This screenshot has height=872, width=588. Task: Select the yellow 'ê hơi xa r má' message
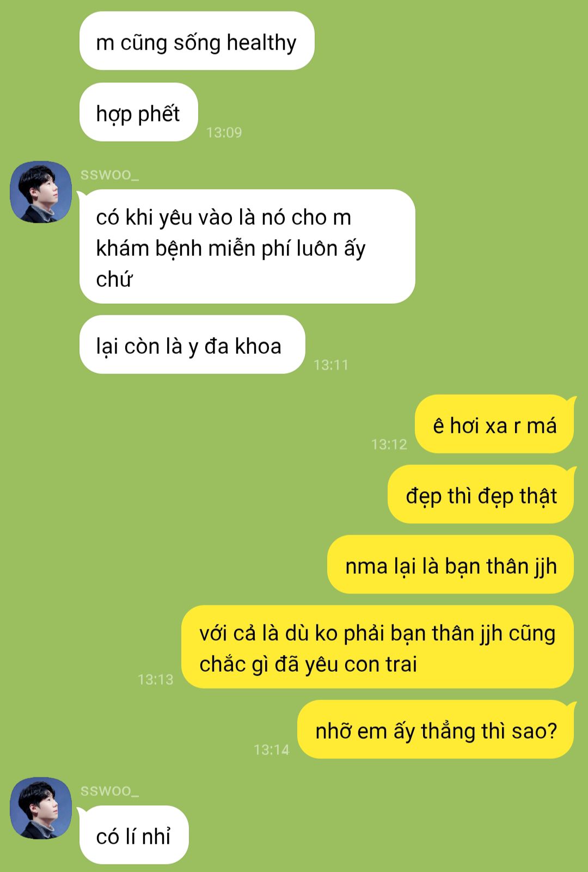494,424
